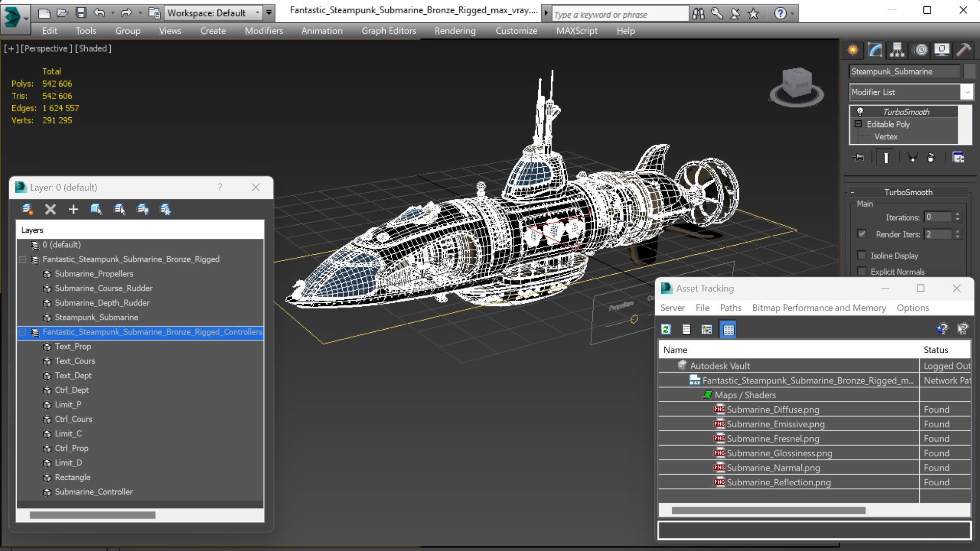Click the Add new layer plus icon
The height and width of the screenshot is (551, 980).
click(x=73, y=209)
